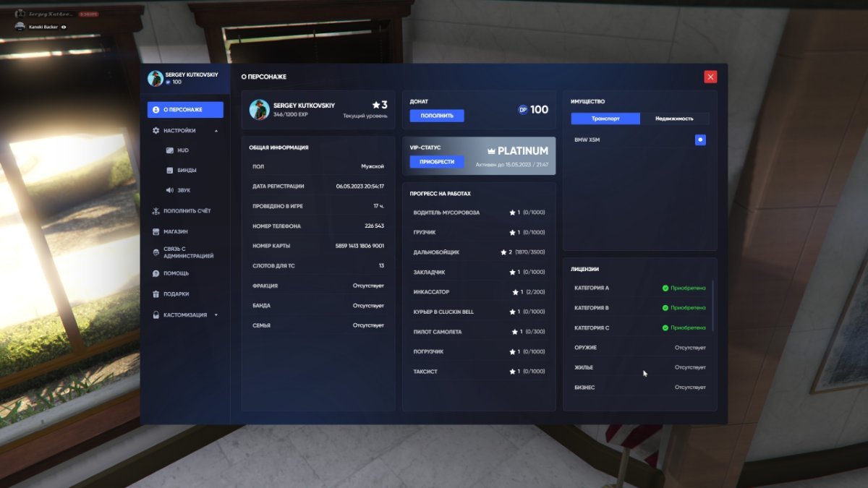
Task: Click the Настройки gear menu header
Action: click(179, 131)
